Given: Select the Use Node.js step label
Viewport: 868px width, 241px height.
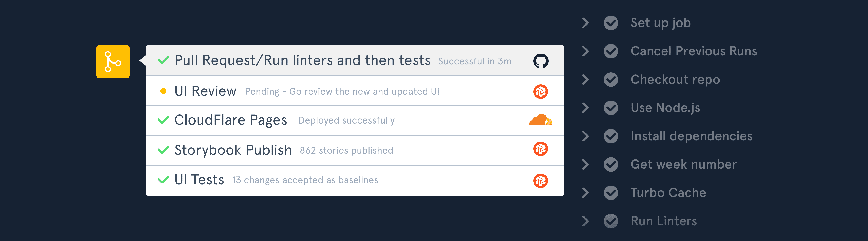Looking at the screenshot, I should (x=665, y=108).
